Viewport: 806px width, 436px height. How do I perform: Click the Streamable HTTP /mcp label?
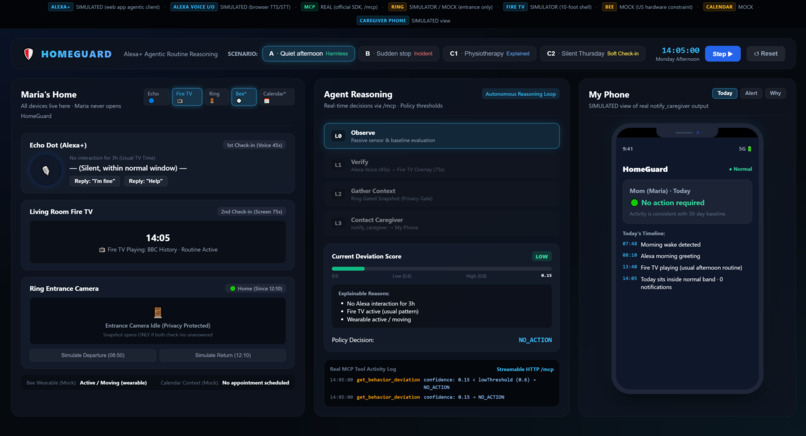click(x=525, y=369)
